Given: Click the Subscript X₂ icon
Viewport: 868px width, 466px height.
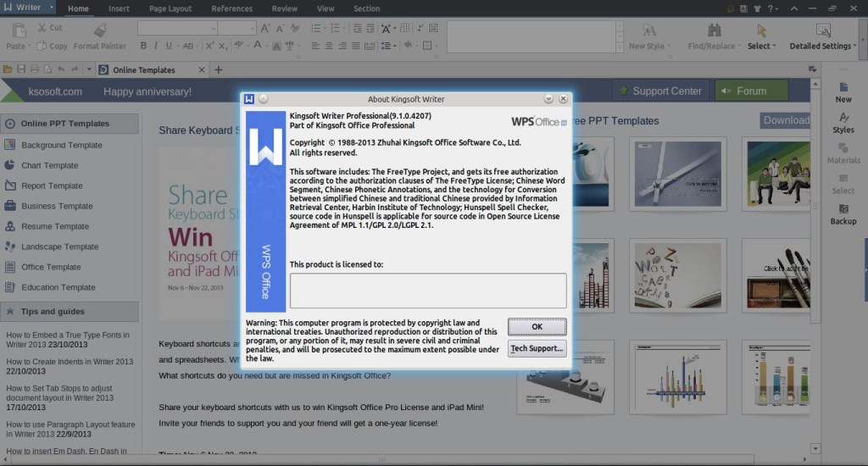Looking at the screenshot, I should click(223, 46).
